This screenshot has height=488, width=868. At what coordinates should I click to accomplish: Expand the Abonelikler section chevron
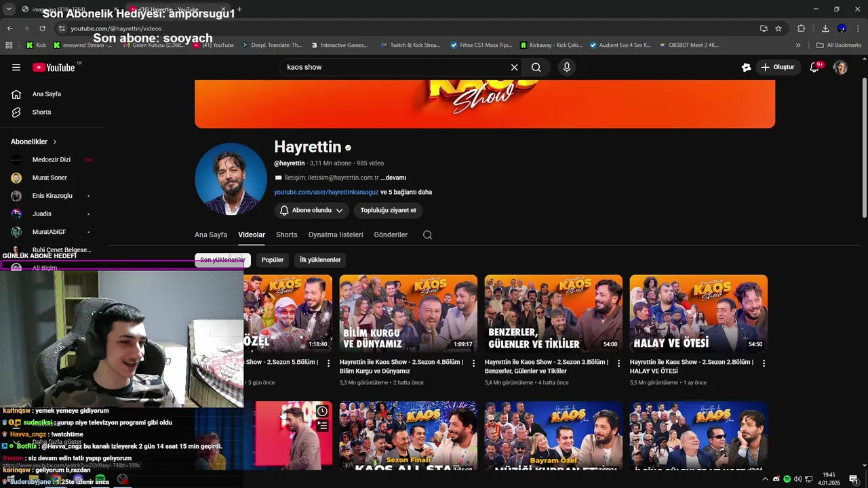[x=55, y=142]
